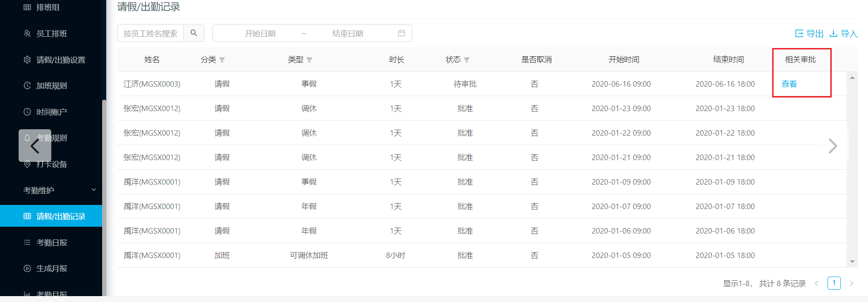Collapse the 考勤维护 menu group

(x=94, y=190)
